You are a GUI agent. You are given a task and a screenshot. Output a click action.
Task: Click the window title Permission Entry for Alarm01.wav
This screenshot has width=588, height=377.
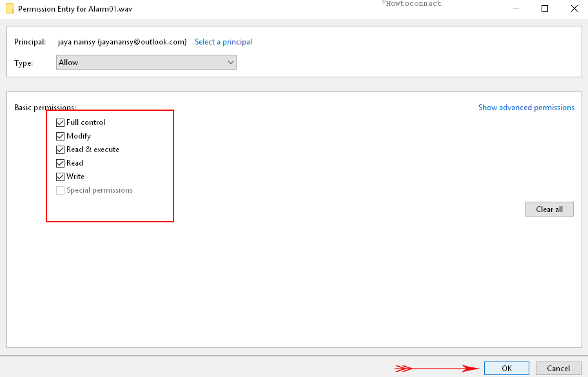pyautogui.click(x=75, y=8)
